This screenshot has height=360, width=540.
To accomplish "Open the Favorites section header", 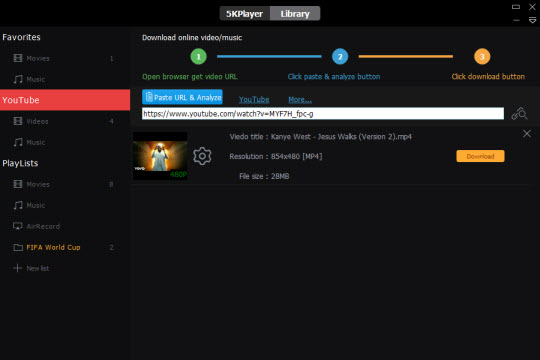I will (x=21, y=37).
